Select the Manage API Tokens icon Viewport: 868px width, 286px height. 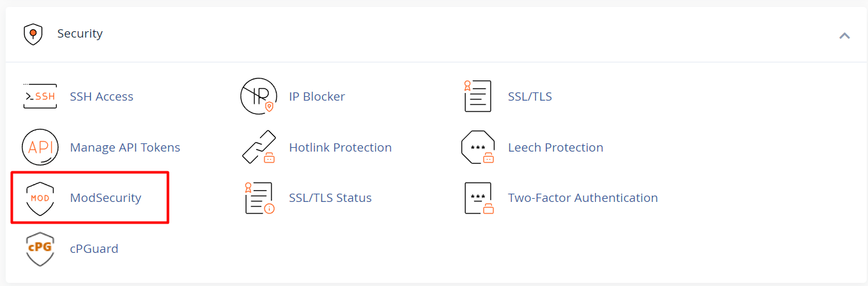point(40,147)
